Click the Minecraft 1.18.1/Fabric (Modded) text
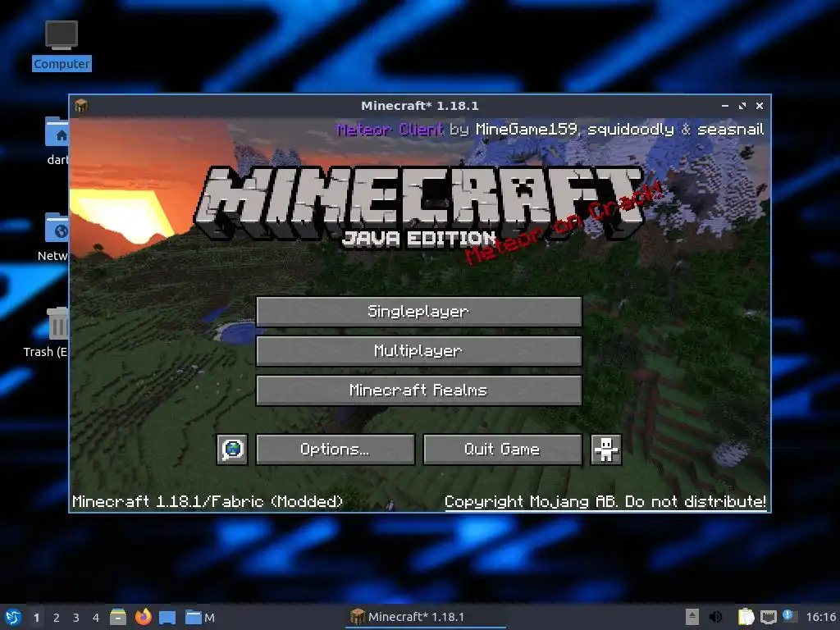 [208, 502]
